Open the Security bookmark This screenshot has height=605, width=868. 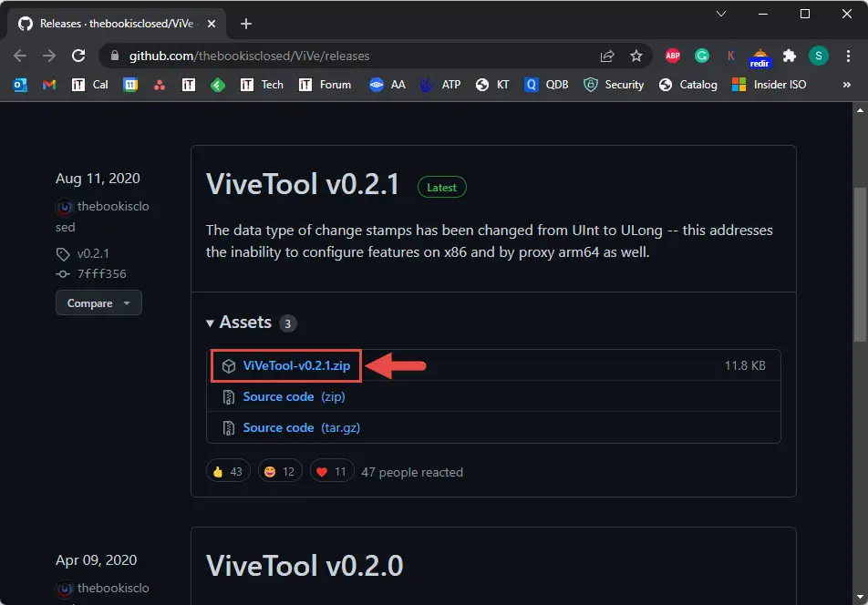[x=614, y=85]
